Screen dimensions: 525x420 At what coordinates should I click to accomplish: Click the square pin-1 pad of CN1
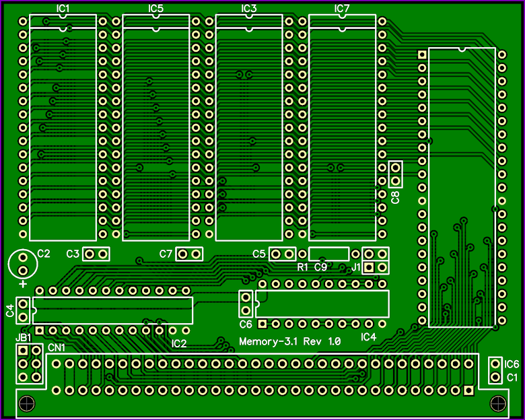pyautogui.click(x=468, y=390)
